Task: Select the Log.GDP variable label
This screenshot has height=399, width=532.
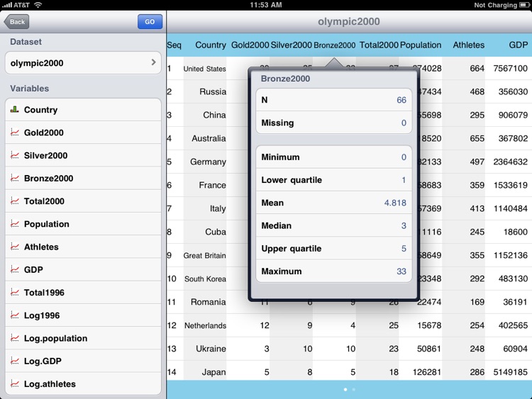Action: (43, 361)
